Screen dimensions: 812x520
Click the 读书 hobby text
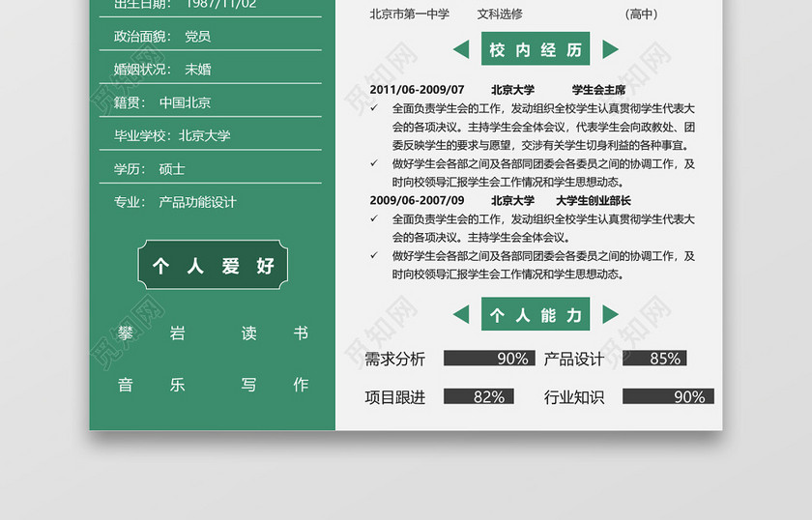pos(275,333)
